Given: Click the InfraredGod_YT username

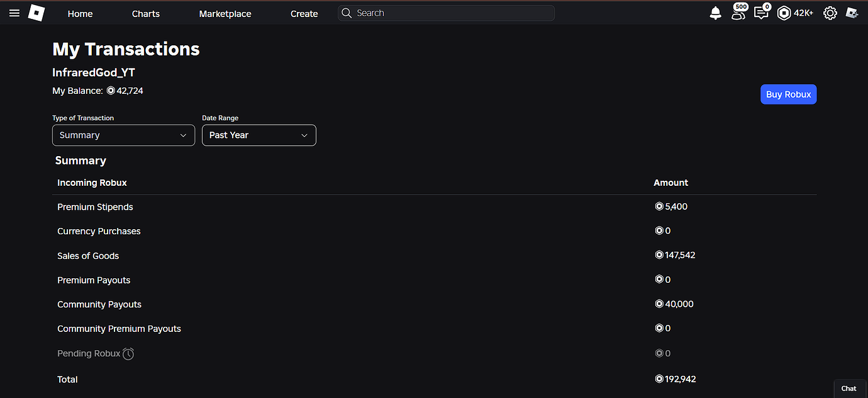Looking at the screenshot, I should pos(94,72).
